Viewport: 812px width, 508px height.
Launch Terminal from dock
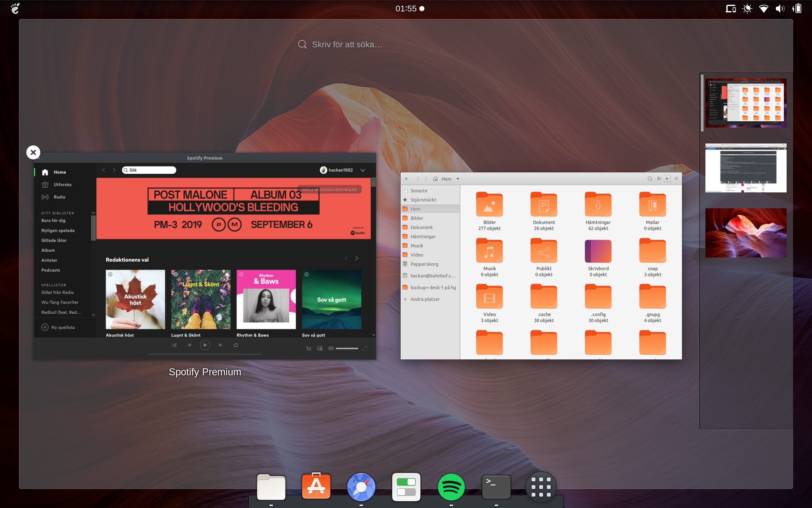pos(496,486)
